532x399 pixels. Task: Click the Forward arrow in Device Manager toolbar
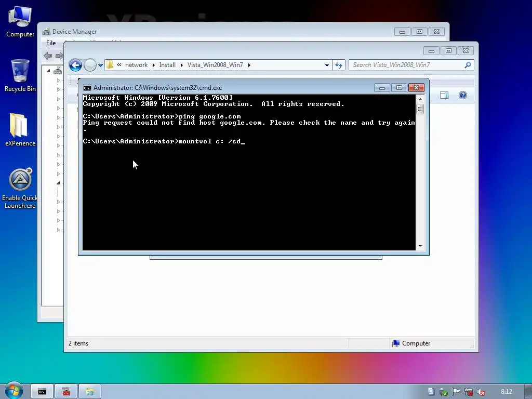[59, 56]
